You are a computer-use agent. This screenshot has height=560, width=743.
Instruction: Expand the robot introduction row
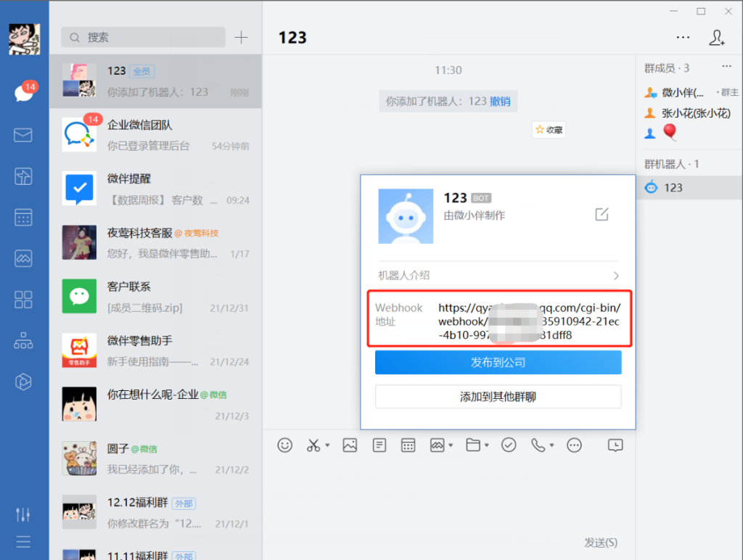[x=498, y=275]
